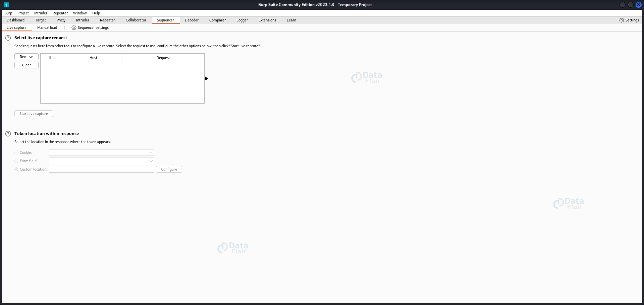
Task: Close the Burp Suite window
Action: click(639, 5)
